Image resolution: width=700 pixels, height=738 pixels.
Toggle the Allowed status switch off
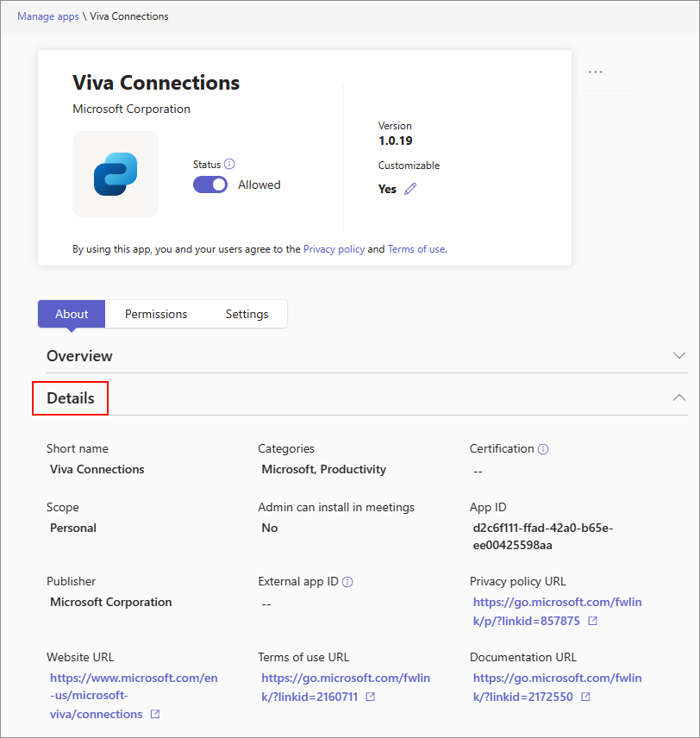pyautogui.click(x=210, y=184)
